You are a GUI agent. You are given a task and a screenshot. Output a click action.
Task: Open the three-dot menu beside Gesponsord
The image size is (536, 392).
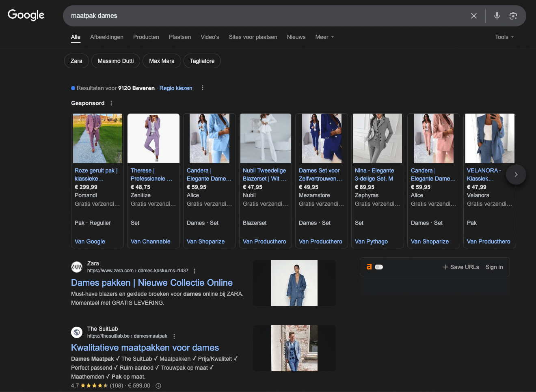click(x=111, y=103)
